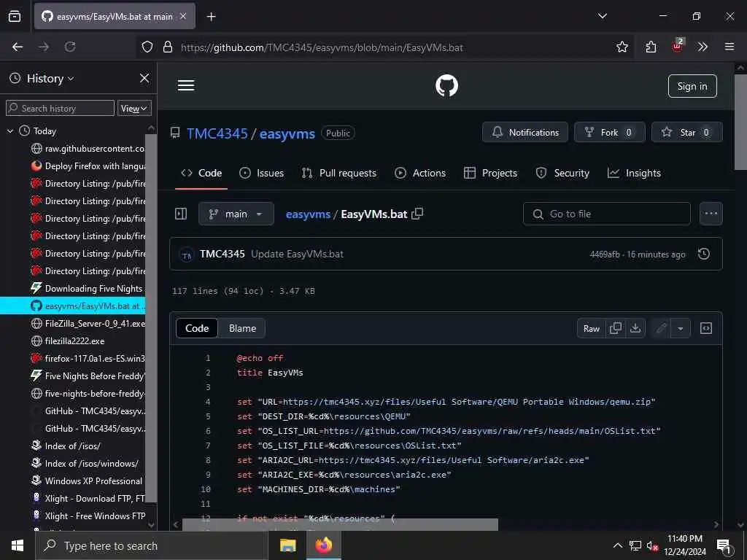
Task: Fork the easyvms repository
Action: 609,133
